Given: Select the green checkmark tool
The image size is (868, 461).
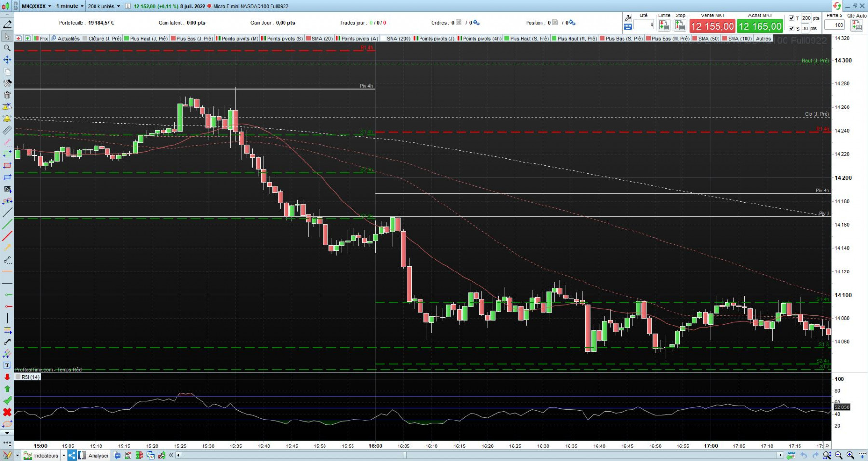Looking at the screenshot, I should (7, 400).
